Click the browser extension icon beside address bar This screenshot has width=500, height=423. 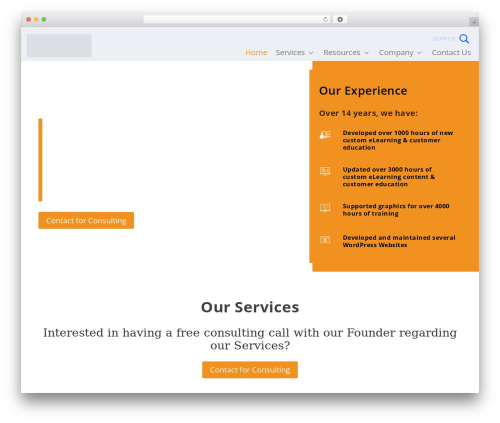point(340,20)
